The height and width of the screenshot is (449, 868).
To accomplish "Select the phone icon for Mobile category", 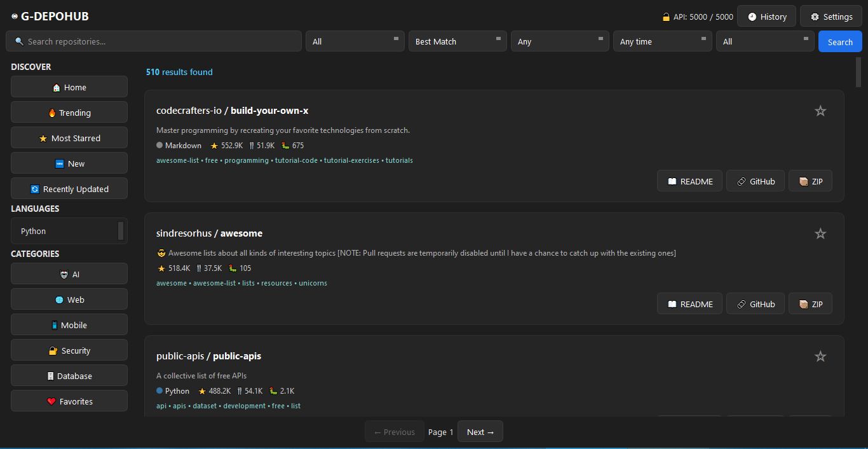I will [x=54, y=326].
